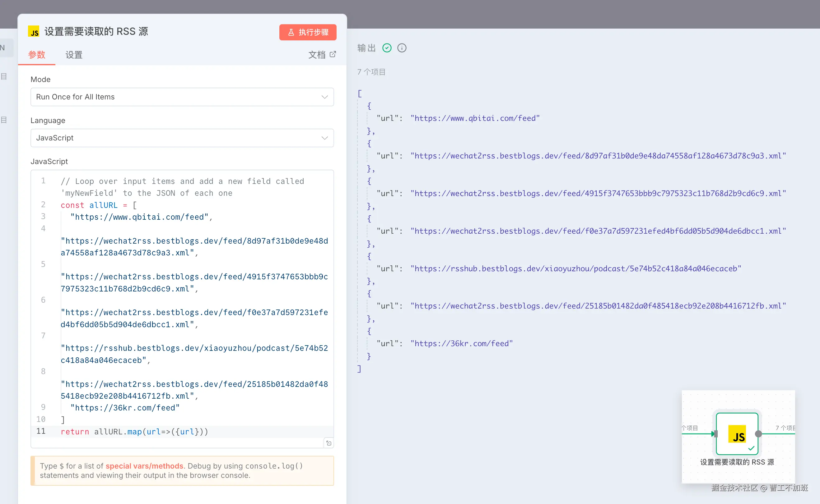Click the yellow JS node title icon

(33, 32)
